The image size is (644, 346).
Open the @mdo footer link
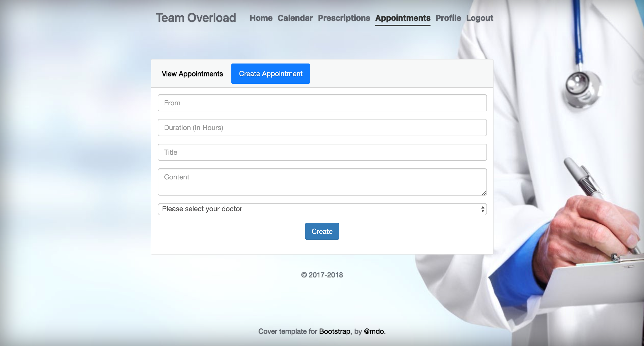click(x=374, y=331)
